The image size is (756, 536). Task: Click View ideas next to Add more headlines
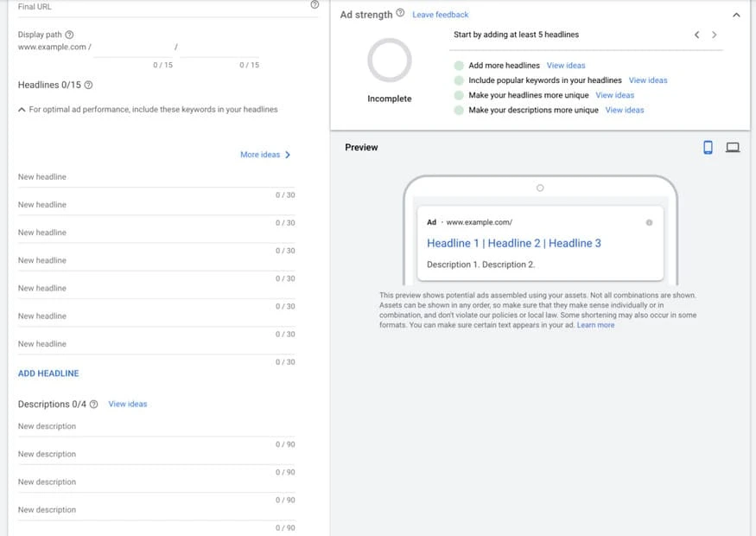(x=566, y=65)
